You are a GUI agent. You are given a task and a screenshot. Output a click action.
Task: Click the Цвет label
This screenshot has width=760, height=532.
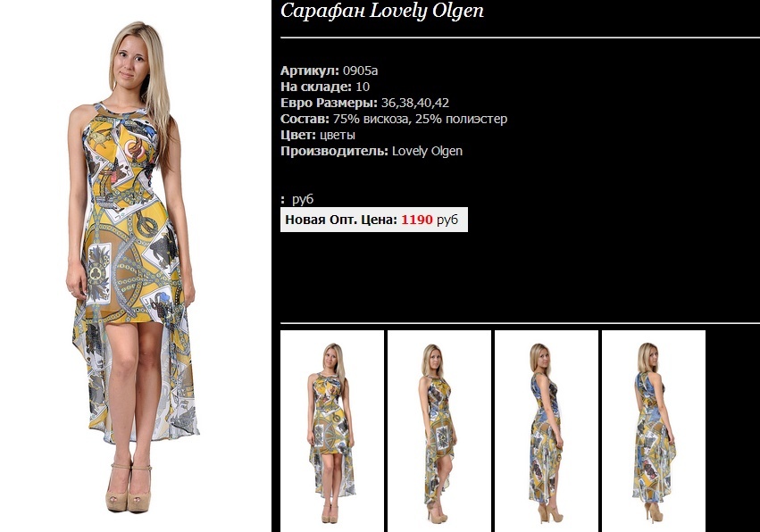298,135
